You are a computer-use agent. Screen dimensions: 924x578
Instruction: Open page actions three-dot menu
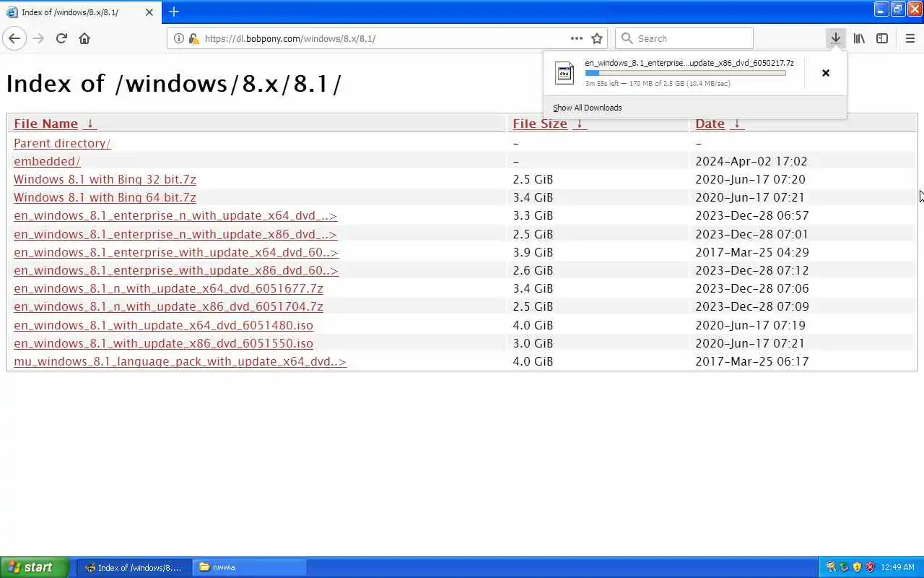576,38
